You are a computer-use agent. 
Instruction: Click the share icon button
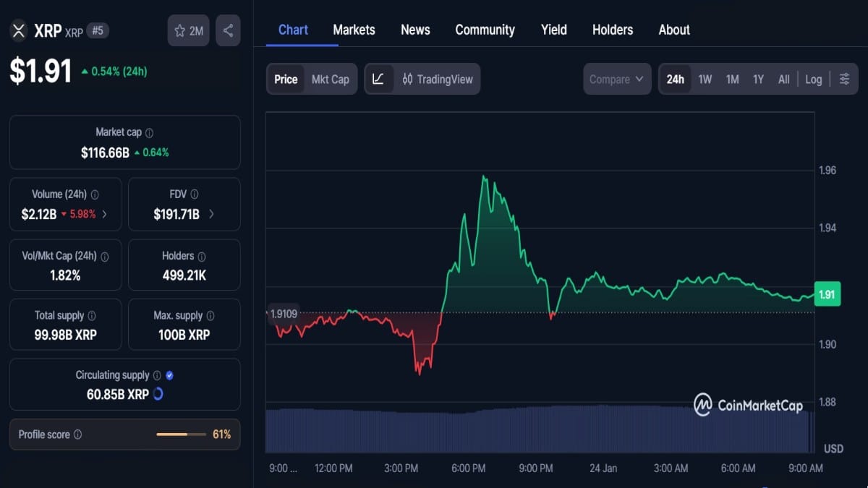pyautogui.click(x=228, y=31)
